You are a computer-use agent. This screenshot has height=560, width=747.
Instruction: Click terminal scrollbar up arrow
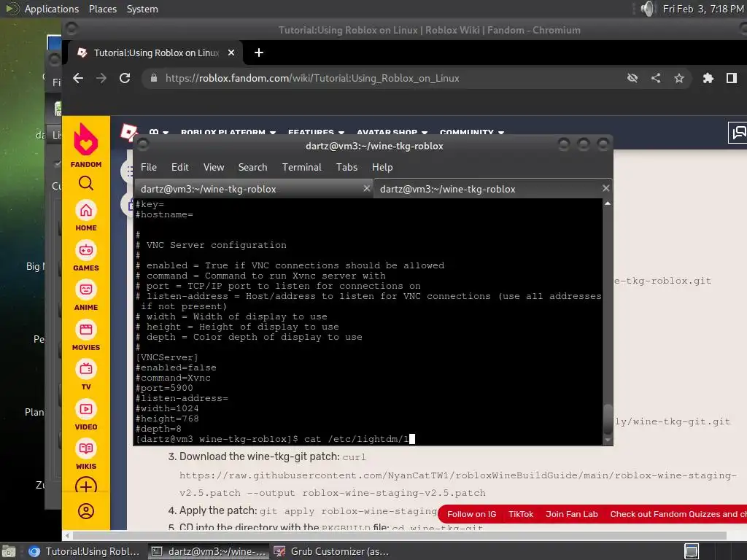608,203
